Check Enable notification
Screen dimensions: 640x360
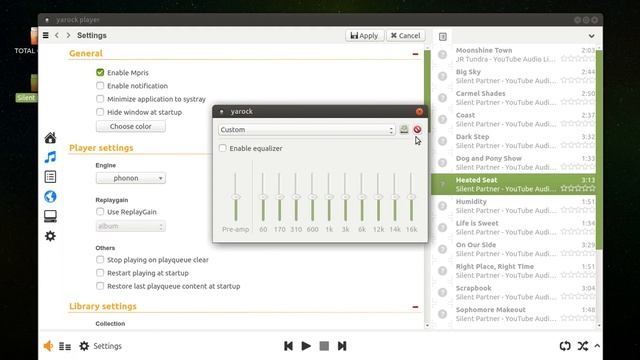point(100,86)
